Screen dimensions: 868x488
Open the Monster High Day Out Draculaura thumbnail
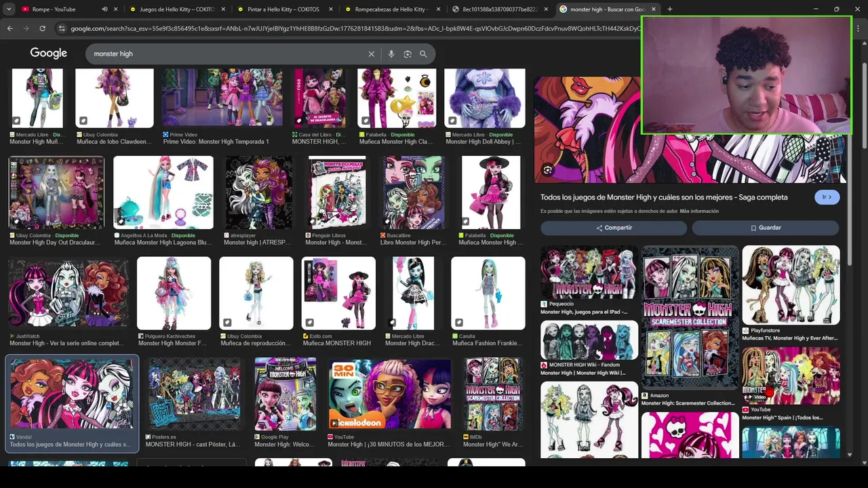pyautogui.click(x=56, y=192)
